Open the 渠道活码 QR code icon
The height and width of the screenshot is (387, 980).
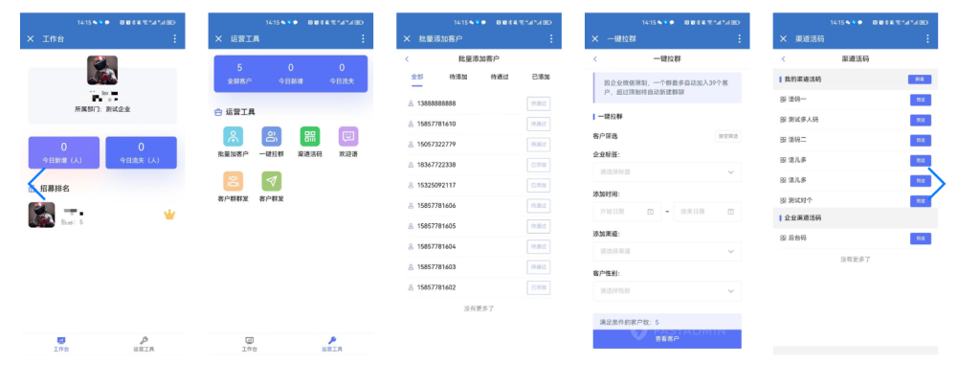point(310,137)
